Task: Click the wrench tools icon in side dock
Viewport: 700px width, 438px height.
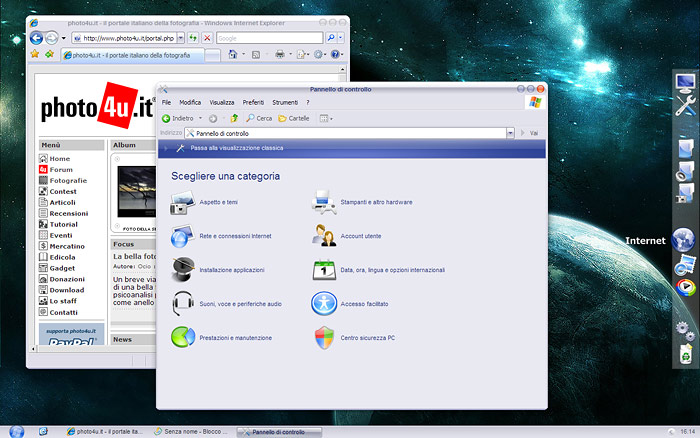Action: pyautogui.click(x=685, y=106)
